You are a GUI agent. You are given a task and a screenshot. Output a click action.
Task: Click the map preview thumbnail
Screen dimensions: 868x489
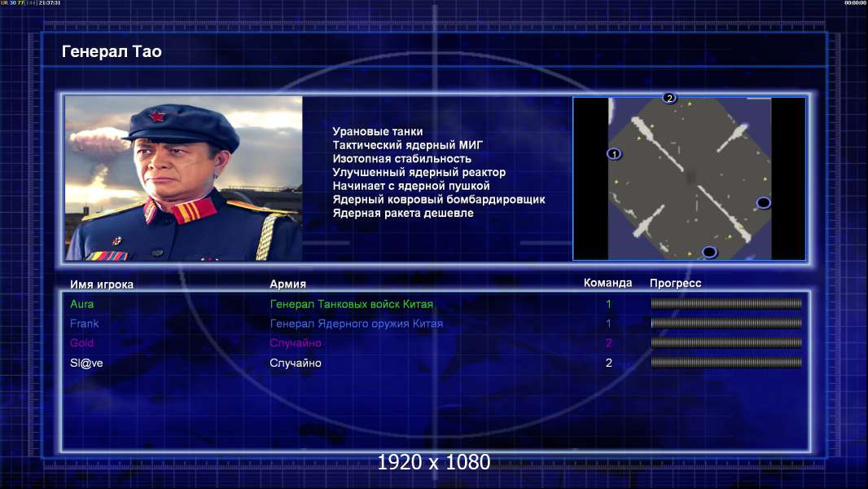689,178
